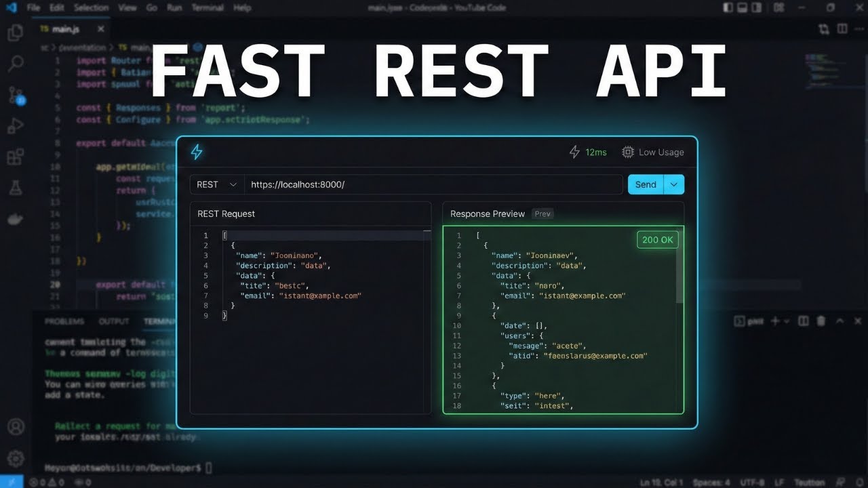
Task: Click the Prev badge next to Response Preview
Action: (x=542, y=213)
